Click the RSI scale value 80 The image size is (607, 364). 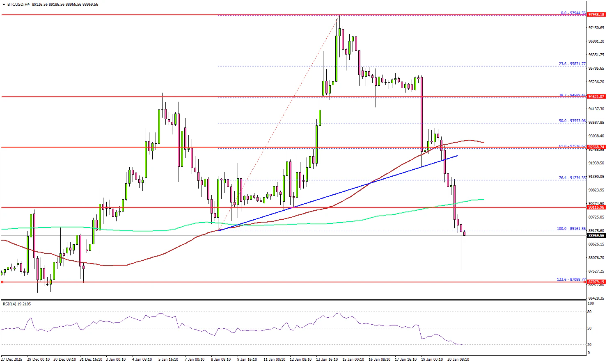click(590, 312)
